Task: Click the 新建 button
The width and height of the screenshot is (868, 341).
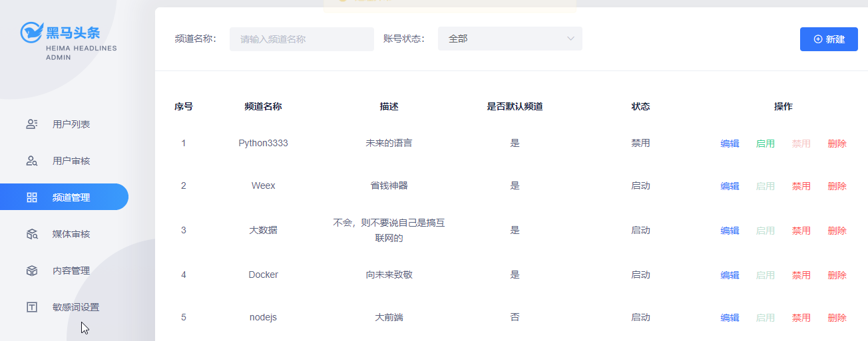Action: tap(829, 39)
